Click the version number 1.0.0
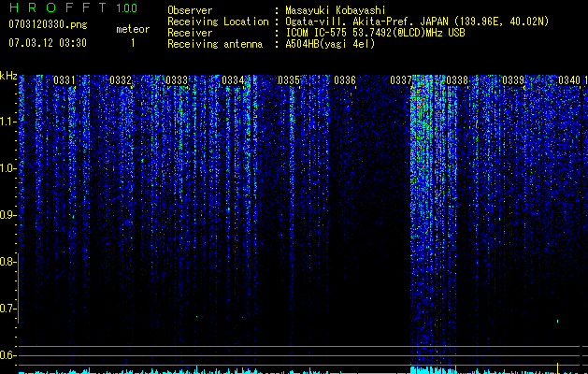588x374 pixels. (127, 8)
